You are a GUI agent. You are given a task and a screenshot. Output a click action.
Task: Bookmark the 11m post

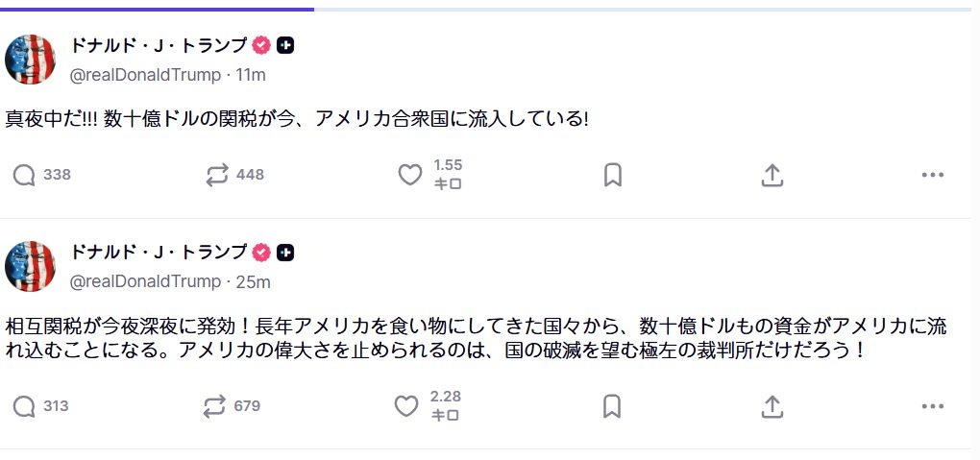[x=612, y=175]
